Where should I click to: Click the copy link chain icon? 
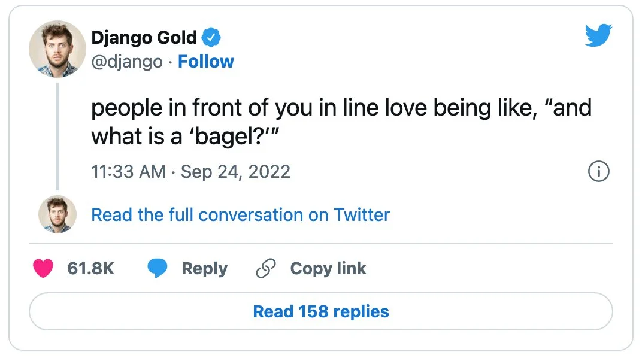click(265, 269)
